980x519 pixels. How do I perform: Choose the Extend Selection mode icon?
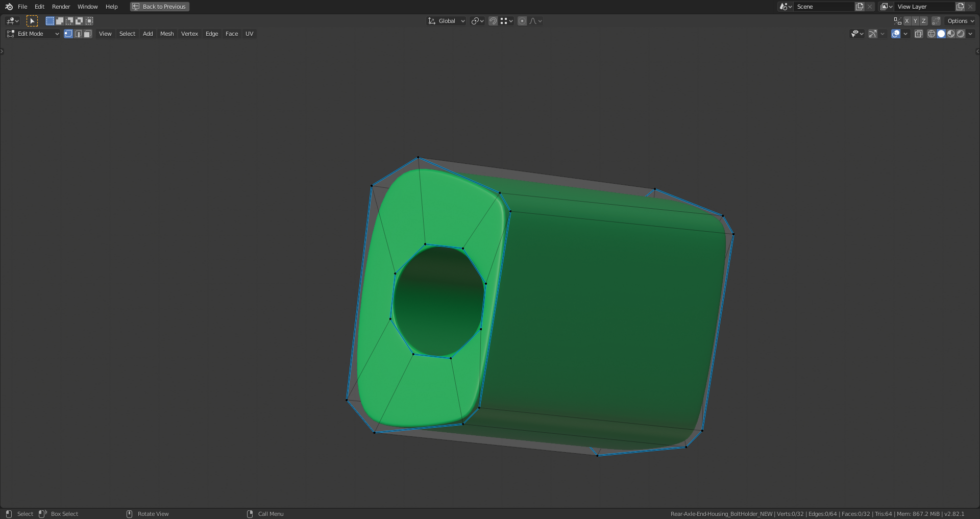point(60,21)
